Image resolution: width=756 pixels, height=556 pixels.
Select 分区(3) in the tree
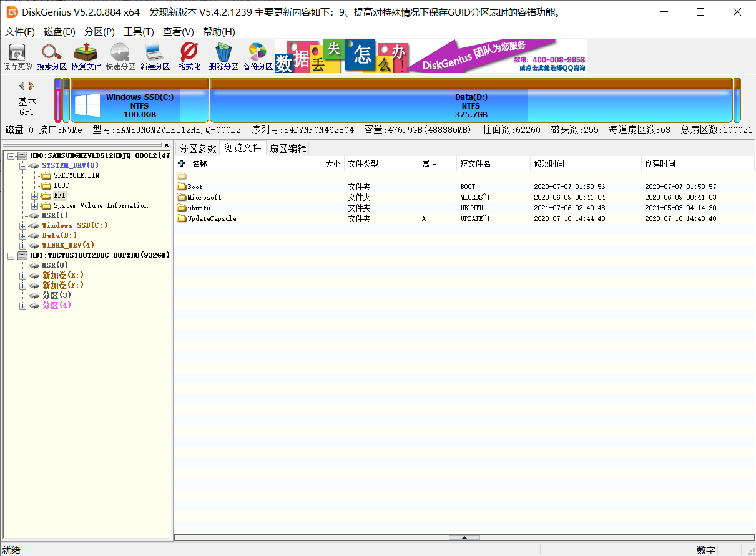point(56,295)
